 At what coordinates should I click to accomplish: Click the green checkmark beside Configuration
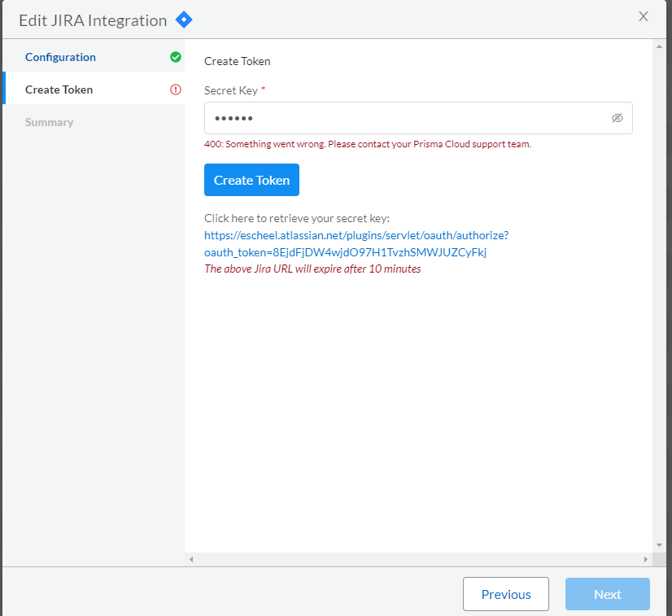(176, 57)
